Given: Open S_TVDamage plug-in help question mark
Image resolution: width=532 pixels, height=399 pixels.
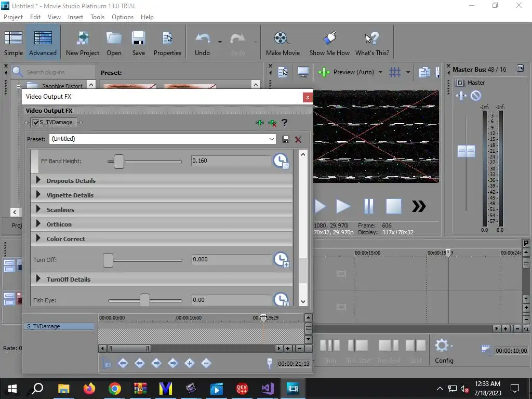Looking at the screenshot, I should click(x=285, y=123).
